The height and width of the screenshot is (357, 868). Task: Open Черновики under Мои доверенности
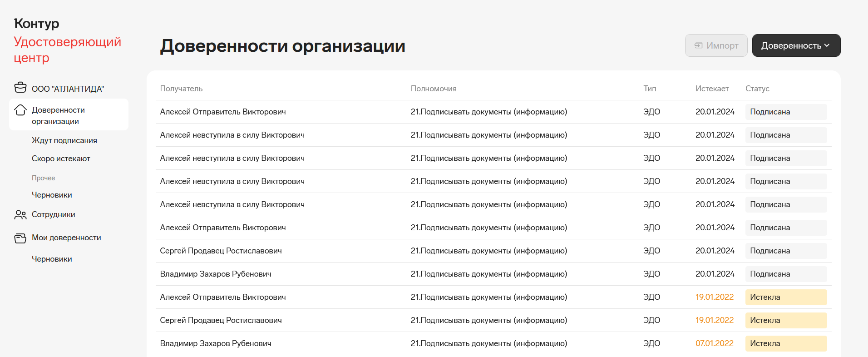point(52,259)
